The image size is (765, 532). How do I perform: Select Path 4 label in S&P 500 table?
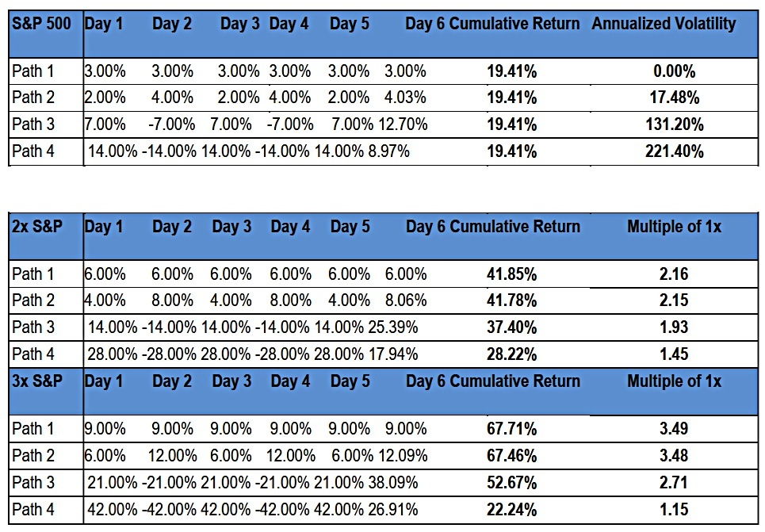(33, 151)
